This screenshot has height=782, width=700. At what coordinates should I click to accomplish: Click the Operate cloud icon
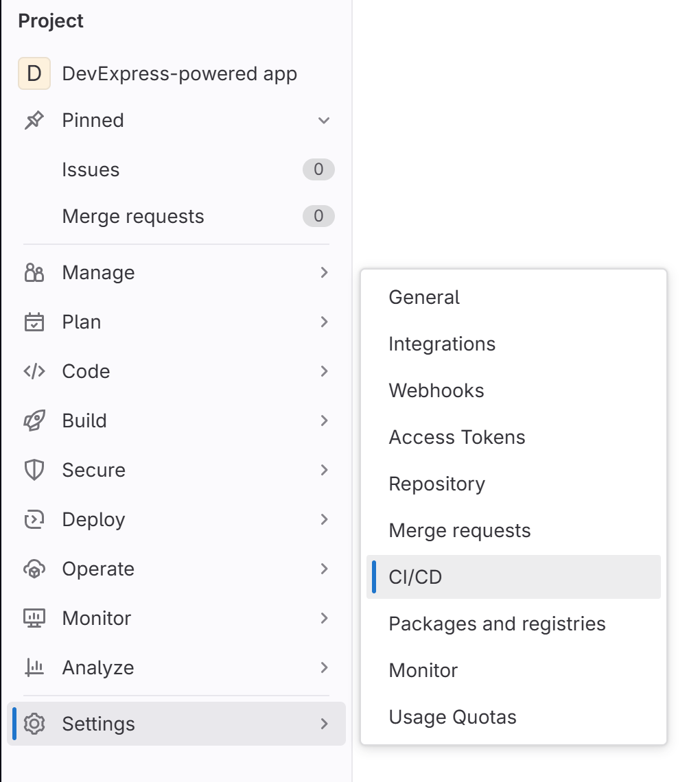[x=34, y=569]
